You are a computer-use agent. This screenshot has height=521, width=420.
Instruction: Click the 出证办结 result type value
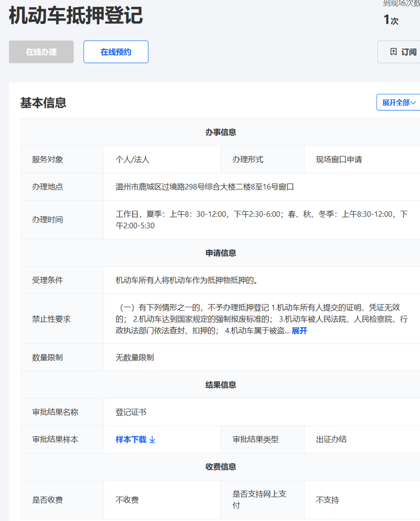click(x=331, y=439)
